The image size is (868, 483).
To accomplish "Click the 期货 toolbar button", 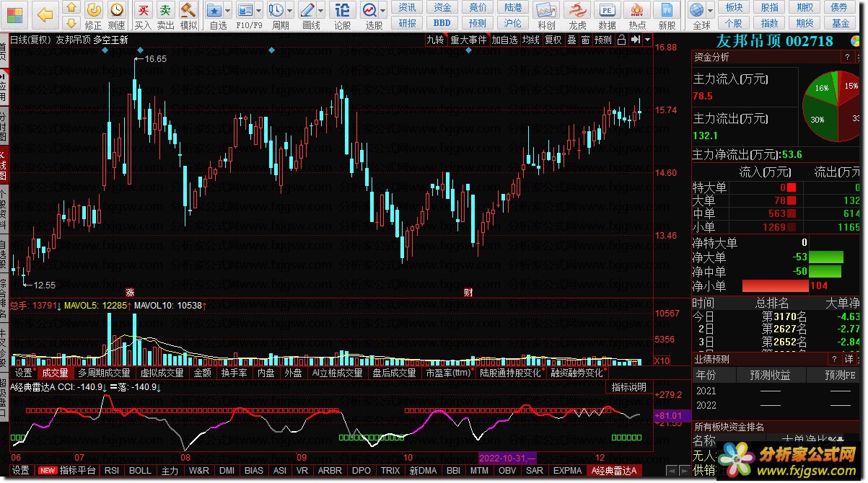I will click(805, 22).
